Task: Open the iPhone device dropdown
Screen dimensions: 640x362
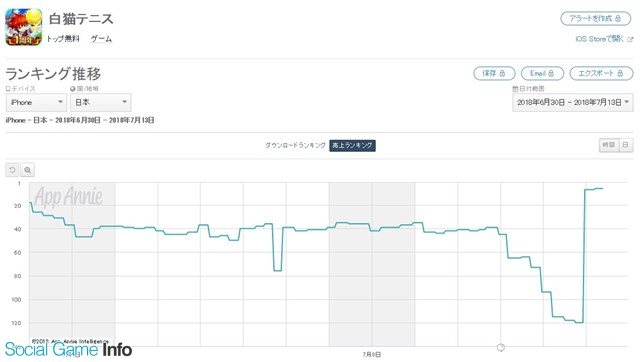Action: 36,102
